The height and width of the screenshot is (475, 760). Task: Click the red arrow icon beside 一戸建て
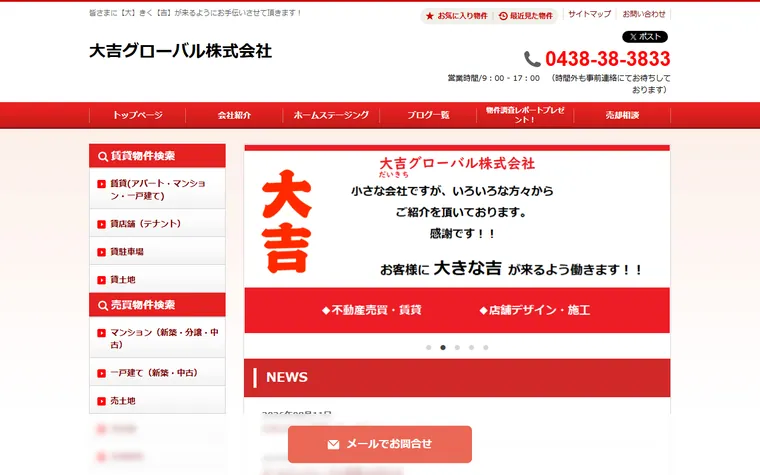101,373
